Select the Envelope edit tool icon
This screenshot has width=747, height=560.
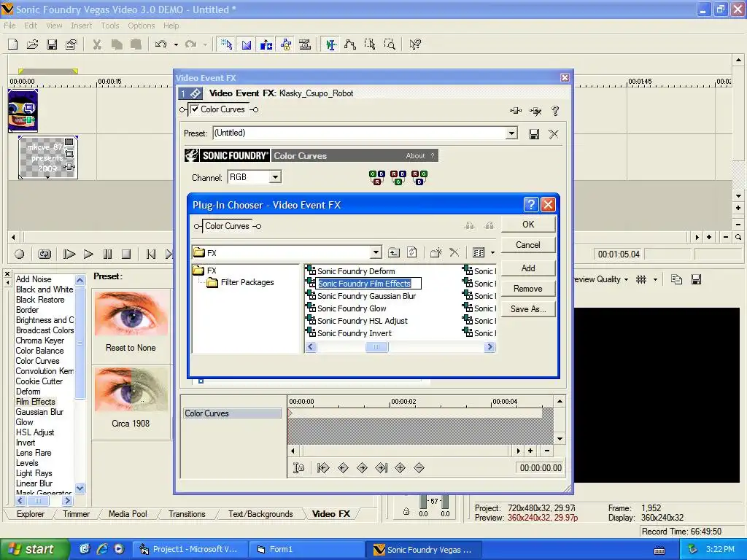point(350,44)
